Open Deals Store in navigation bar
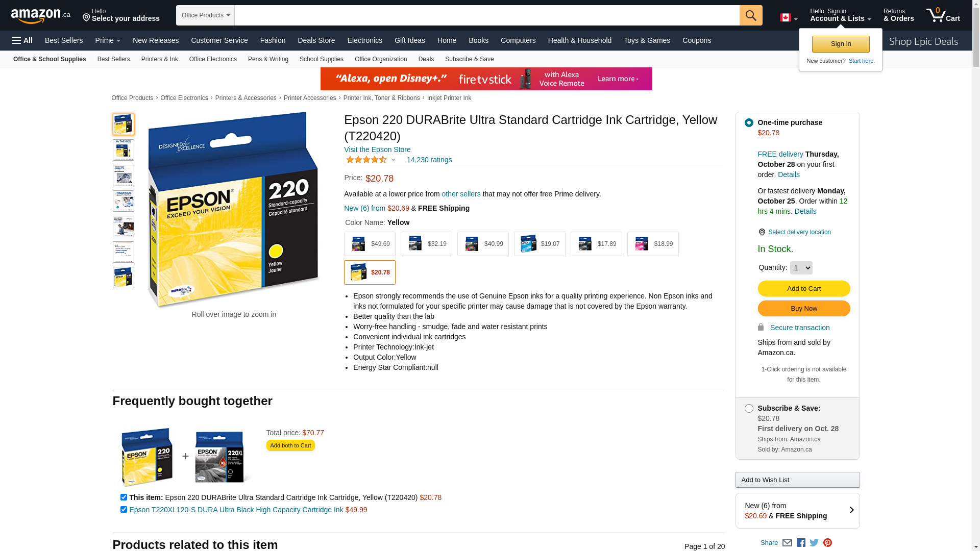The image size is (980, 551). (316, 40)
